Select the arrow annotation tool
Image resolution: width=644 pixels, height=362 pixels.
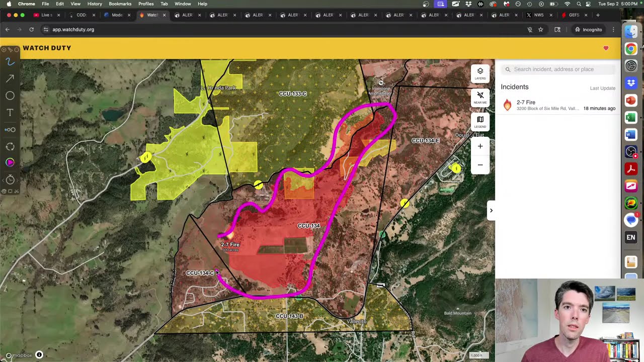pos(10,78)
